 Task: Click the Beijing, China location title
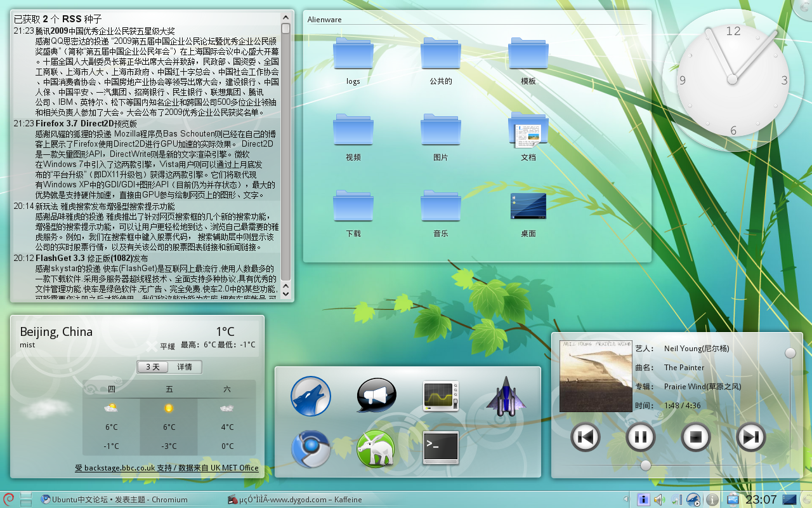click(x=56, y=331)
